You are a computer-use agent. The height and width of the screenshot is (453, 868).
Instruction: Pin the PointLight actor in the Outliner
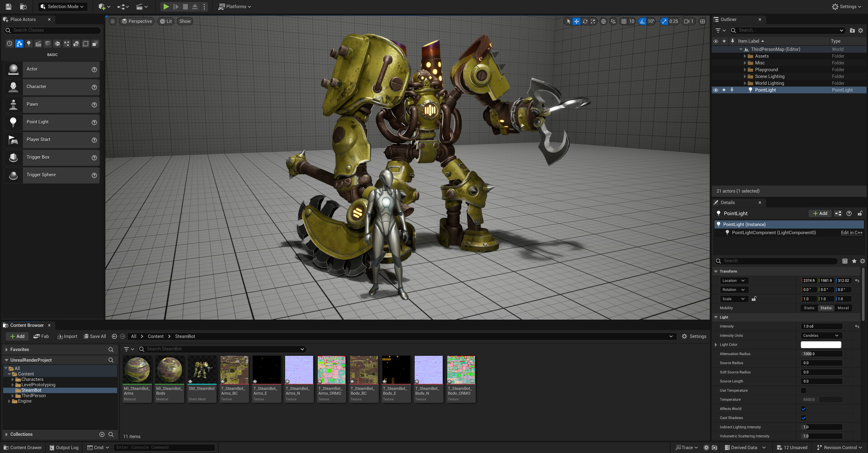pos(732,90)
